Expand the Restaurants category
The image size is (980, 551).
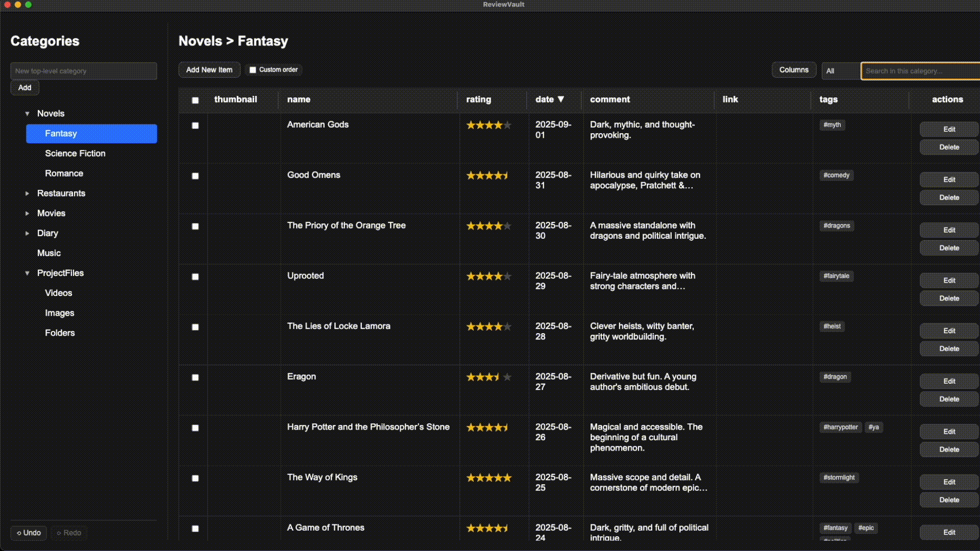coord(27,193)
